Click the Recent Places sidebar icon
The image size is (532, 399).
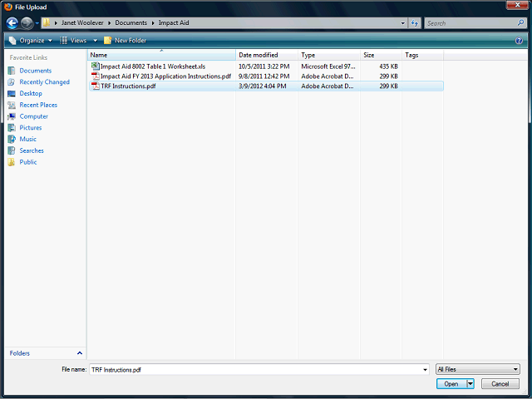click(12, 105)
